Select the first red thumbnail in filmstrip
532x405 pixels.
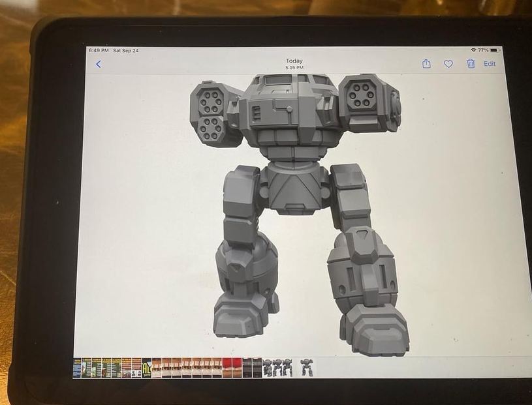227,368
